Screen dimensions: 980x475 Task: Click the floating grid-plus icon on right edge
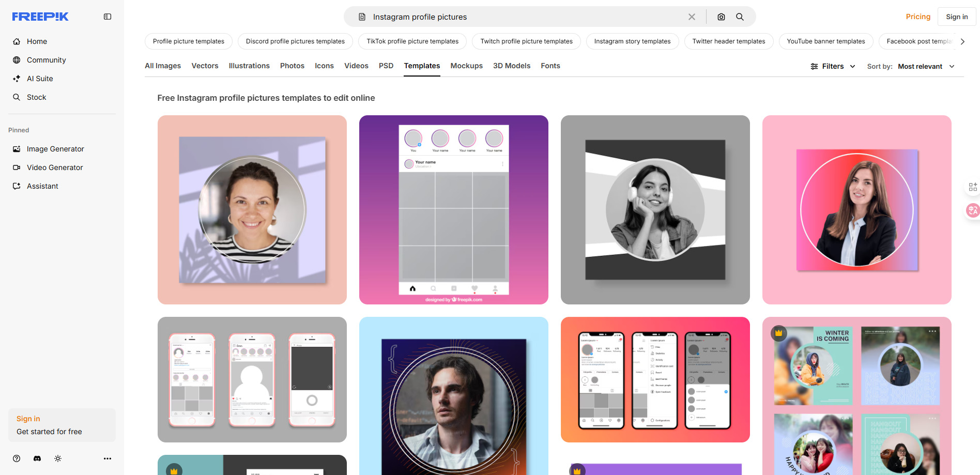973,187
